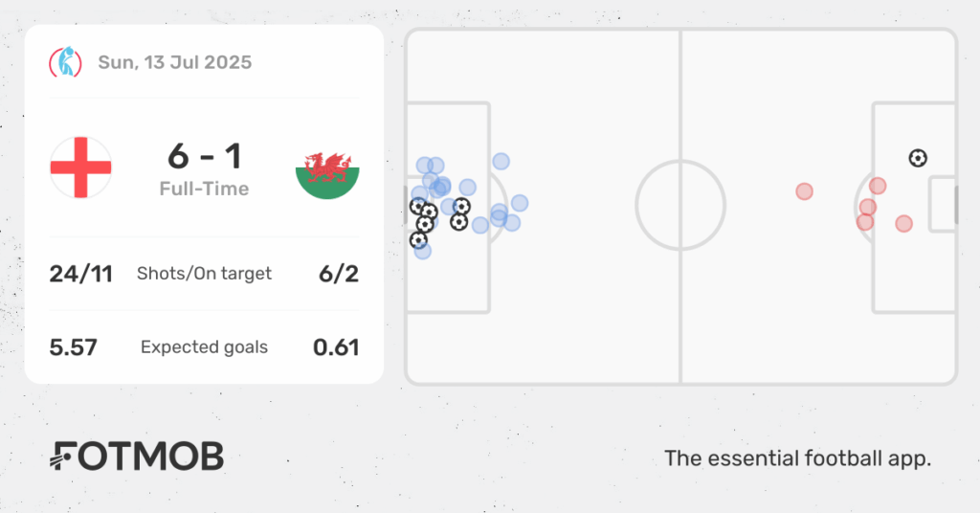Image resolution: width=980 pixels, height=513 pixels.
Task: Click the Shots/On target label
Action: [205, 274]
